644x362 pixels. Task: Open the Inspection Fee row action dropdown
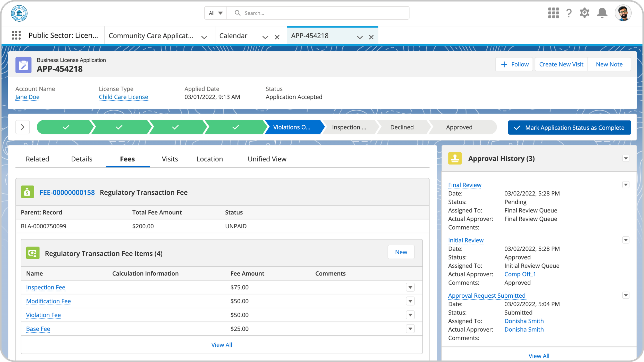click(410, 287)
